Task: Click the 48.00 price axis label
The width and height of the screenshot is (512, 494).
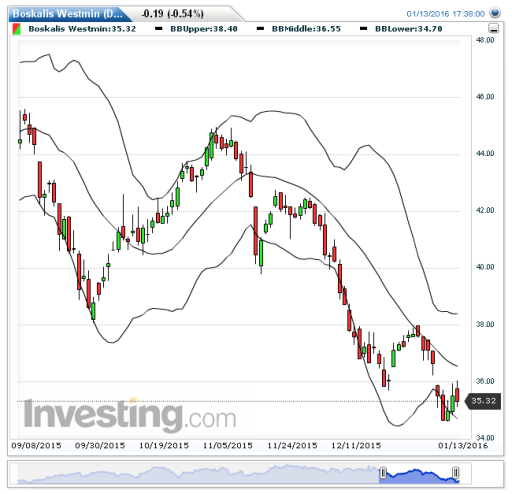Action: coord(485,40)
